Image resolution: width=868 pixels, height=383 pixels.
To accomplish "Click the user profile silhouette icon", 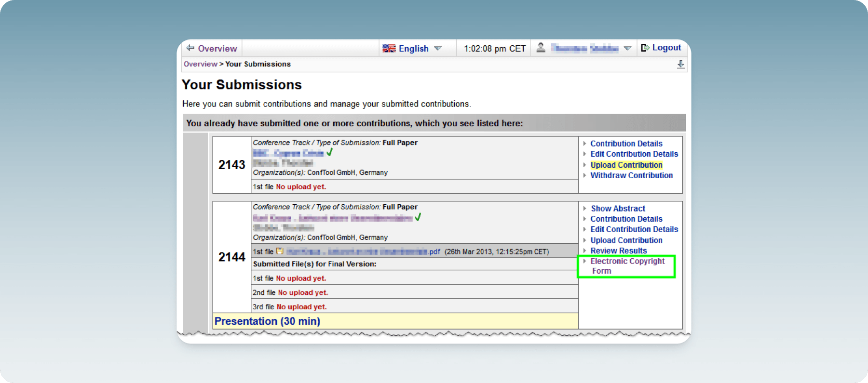I will click(541, 47).
